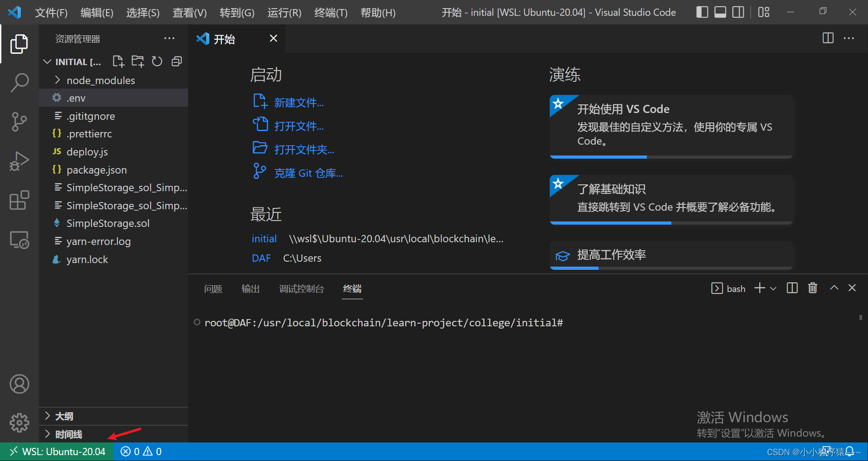Open the 运行(R) menu
Screen dimensions: 868x461
[284, 13]
